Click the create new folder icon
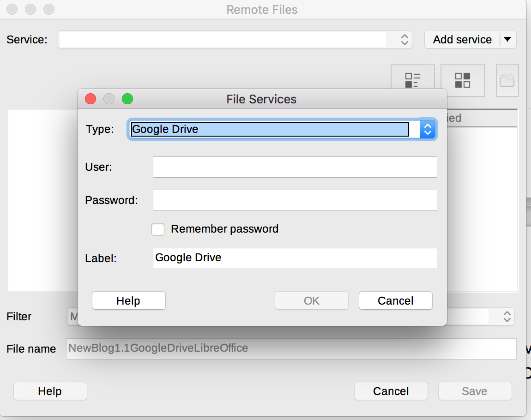The image size is (531, 420). click(507, 80)
